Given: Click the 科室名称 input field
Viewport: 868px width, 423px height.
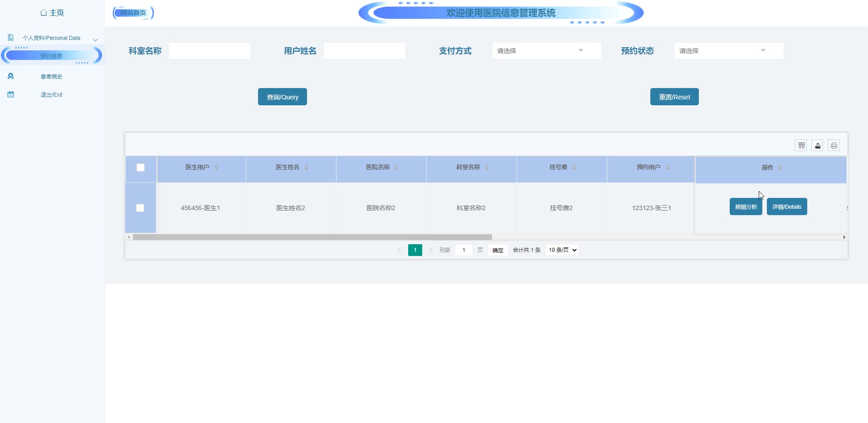Looking at the screenshot, I should (210, 51).
